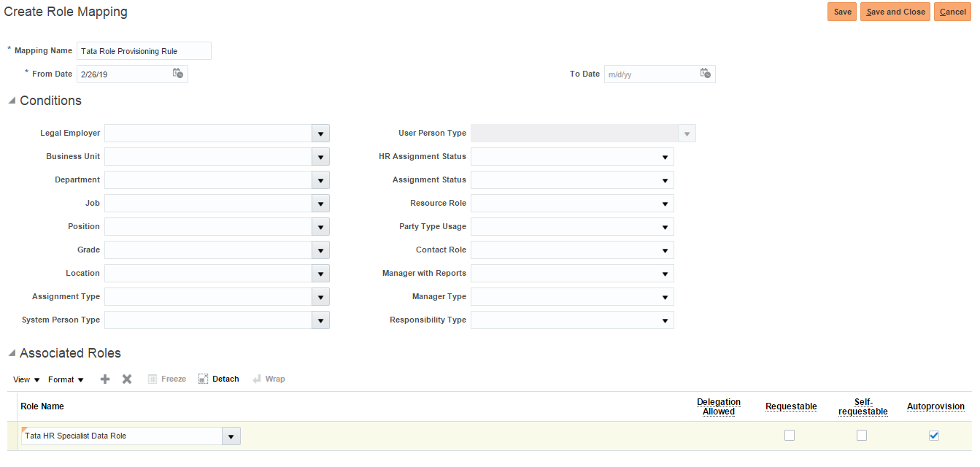The width and height of the screenshot is (980, 467).
Task: Open the Job dropdown arrow
Action: (320, 204)
